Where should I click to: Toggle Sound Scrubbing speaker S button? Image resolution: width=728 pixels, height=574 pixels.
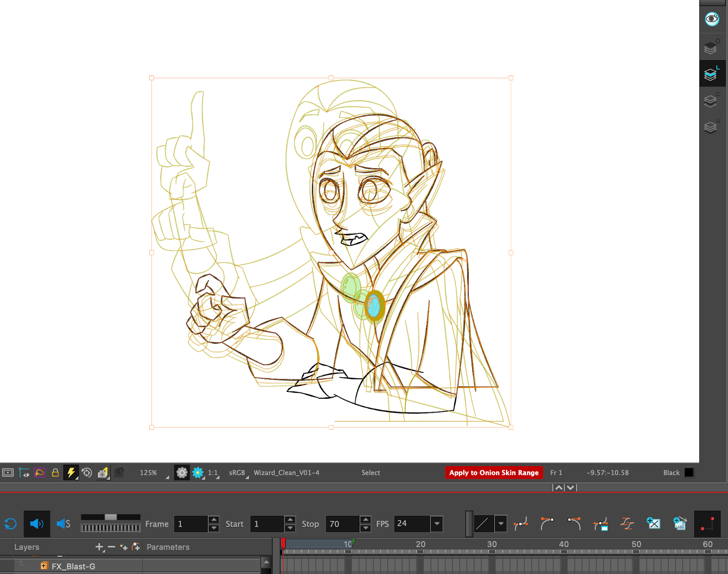click(63, 524)
